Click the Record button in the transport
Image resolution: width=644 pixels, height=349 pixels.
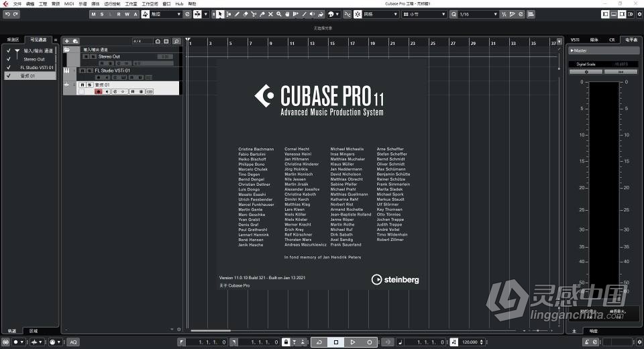click(x=369, y=342)
